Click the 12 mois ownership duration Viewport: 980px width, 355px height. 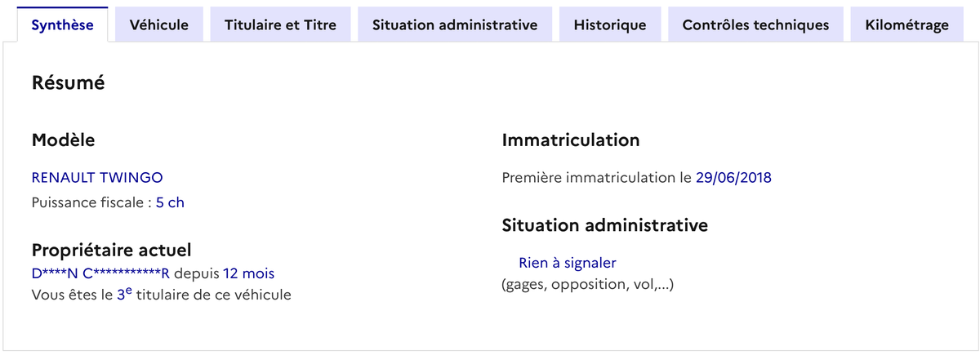tap(248, 273)
